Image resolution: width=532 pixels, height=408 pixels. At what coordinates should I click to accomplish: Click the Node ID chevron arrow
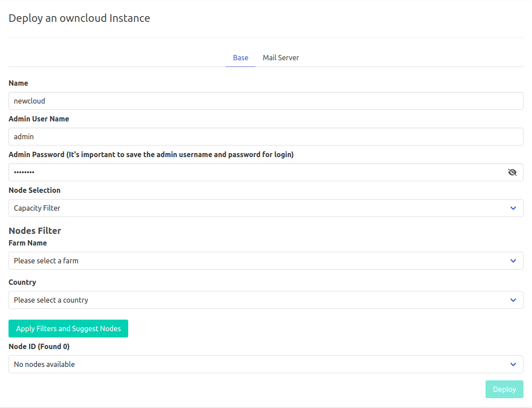click(x=513, y=364)
